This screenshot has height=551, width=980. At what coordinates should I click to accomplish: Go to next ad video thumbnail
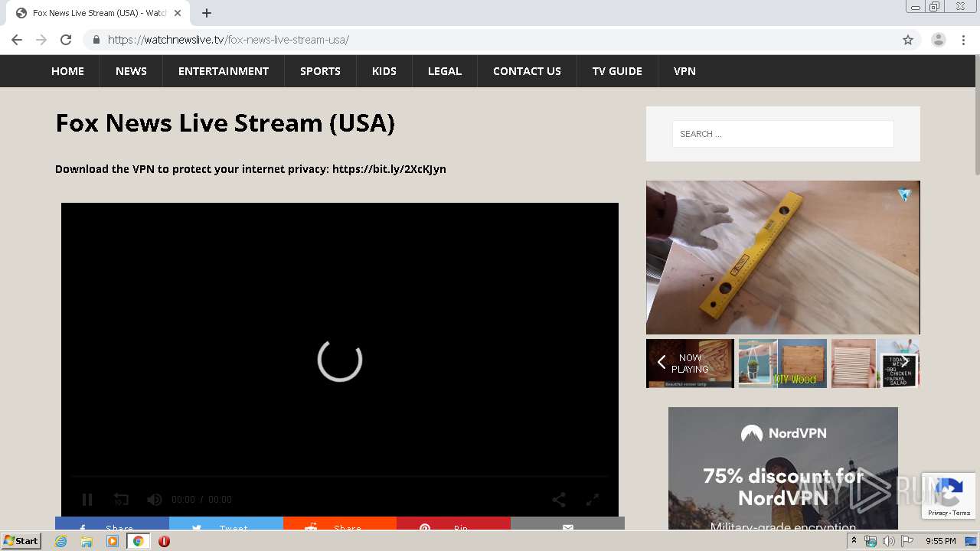pos(905,363)
